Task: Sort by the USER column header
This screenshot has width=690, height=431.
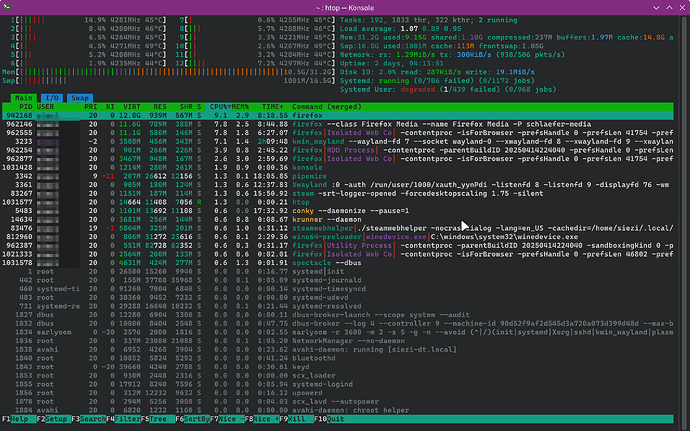Action: [x=45, y=107]
